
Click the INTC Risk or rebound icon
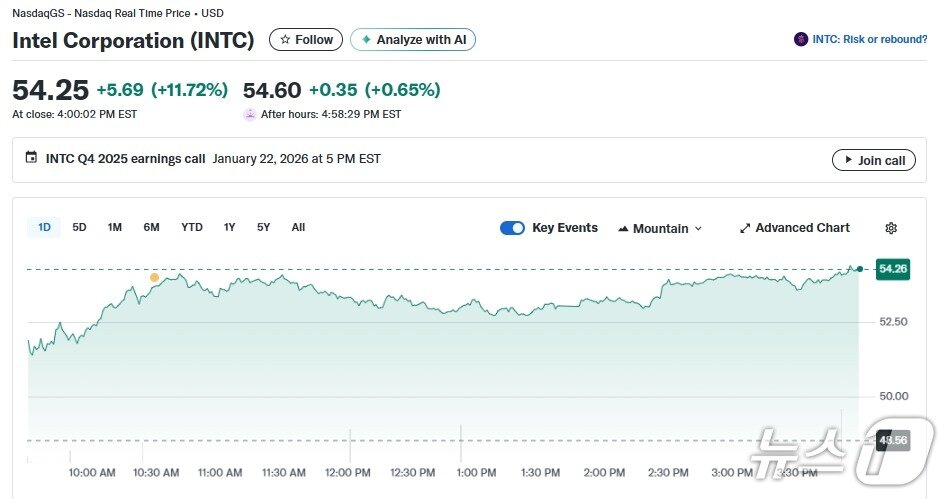[x=801, y=40]
